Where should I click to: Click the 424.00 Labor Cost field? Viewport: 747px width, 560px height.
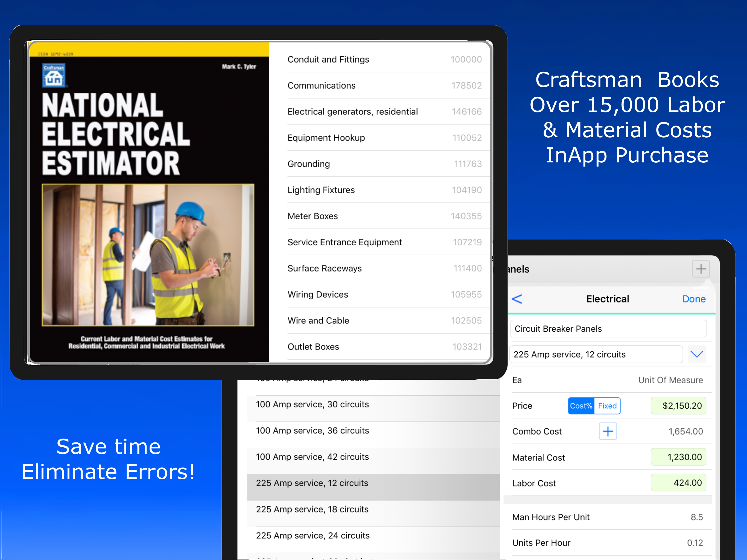[678, 483]
